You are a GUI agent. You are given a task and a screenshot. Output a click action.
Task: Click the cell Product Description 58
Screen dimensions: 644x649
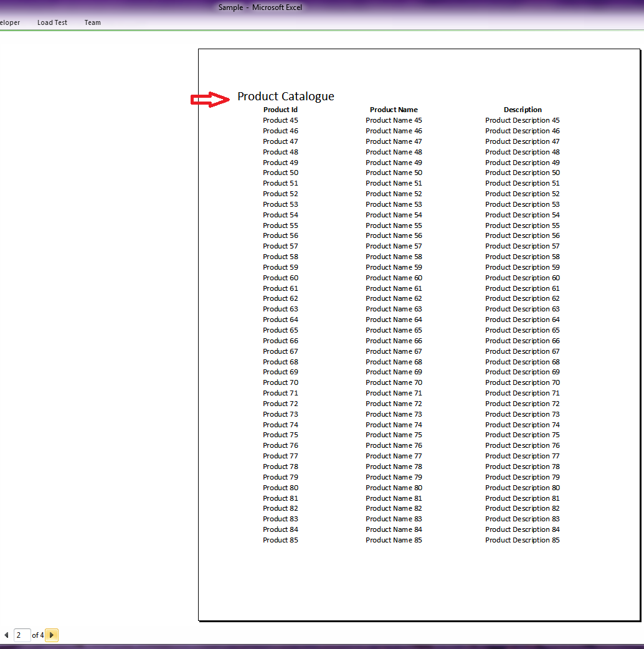523,257
